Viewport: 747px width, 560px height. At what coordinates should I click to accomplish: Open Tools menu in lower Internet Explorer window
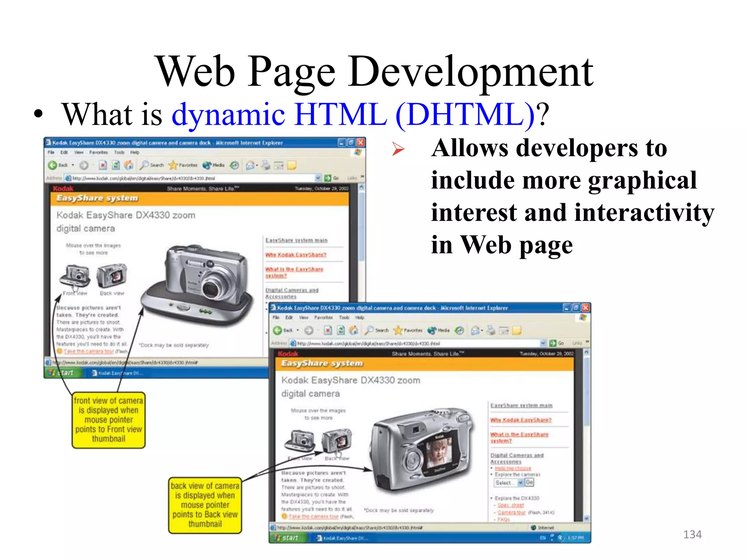click(x=344, y=318)
